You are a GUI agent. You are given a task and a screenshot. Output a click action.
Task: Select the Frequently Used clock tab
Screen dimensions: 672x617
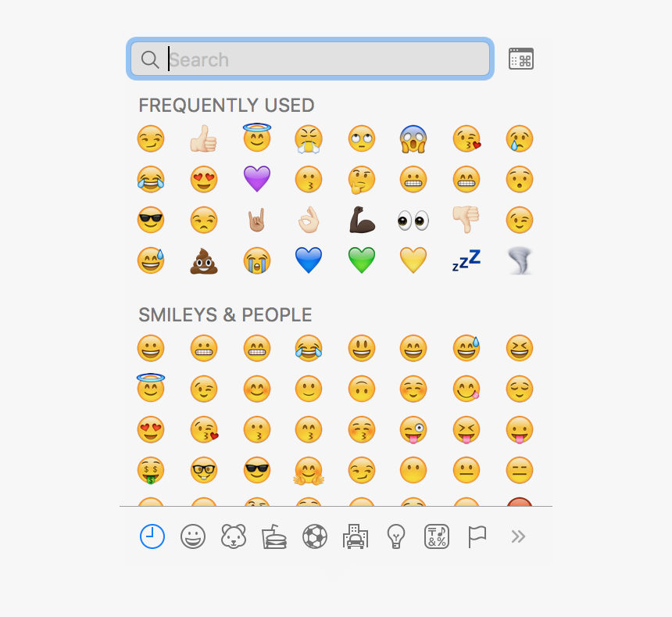coord(152,536)
